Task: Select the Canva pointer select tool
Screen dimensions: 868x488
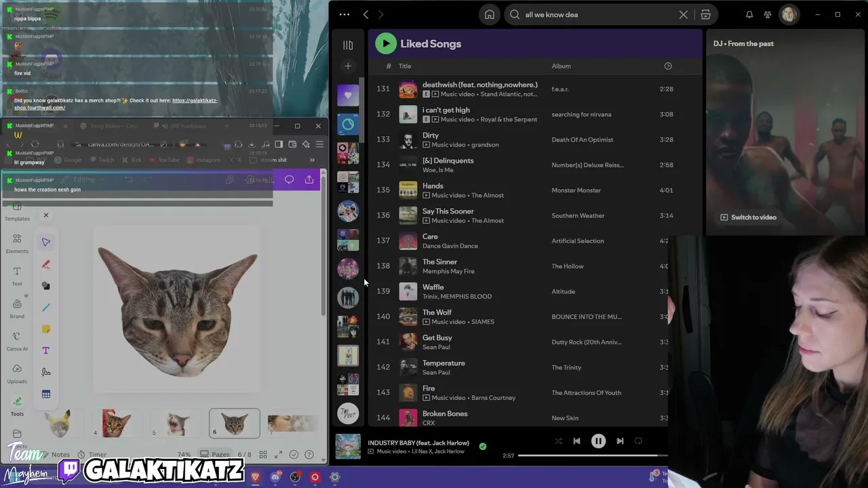Action: (46, 242)
